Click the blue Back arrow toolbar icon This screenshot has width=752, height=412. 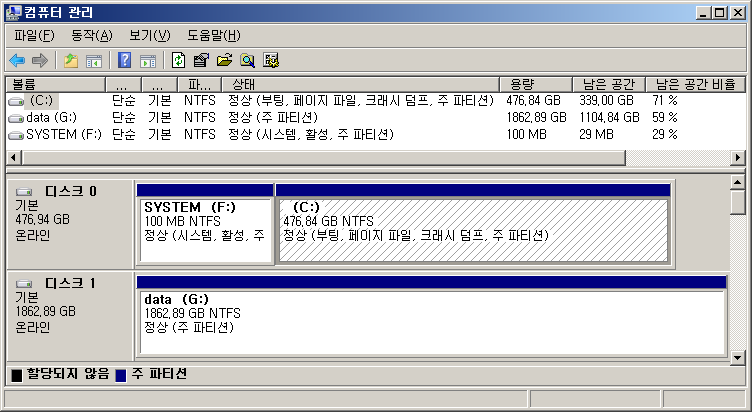click(17, 60)
